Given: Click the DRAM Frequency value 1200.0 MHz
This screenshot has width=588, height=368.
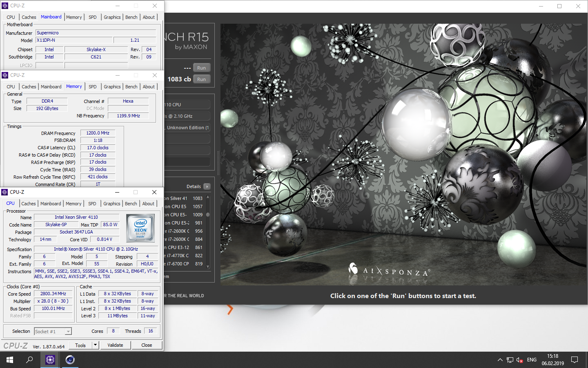Looking at the screenshot, I should point(98,133).
